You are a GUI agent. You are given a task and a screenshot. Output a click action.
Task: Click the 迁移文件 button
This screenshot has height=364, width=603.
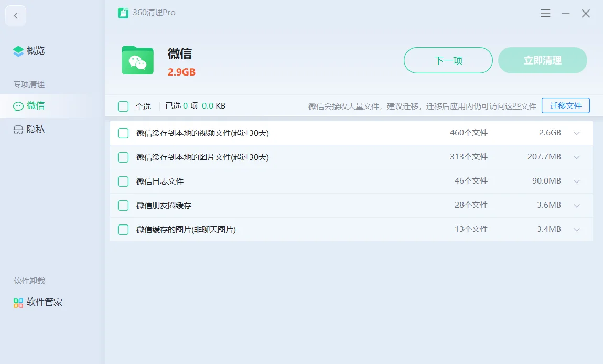(565, 106)
